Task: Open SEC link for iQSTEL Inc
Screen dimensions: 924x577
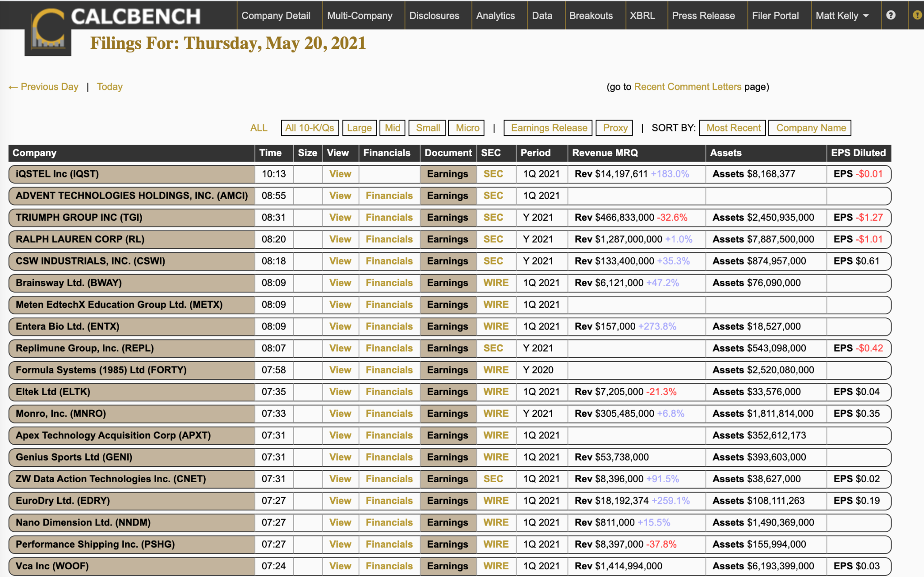Action: 493,174
